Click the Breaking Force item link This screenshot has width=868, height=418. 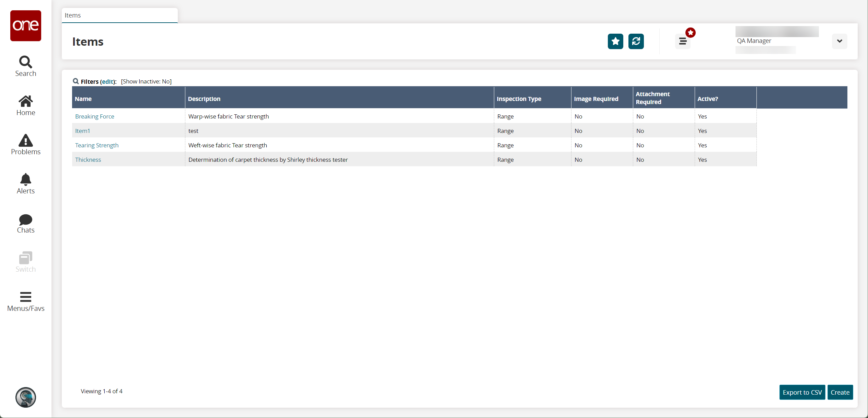94,116
